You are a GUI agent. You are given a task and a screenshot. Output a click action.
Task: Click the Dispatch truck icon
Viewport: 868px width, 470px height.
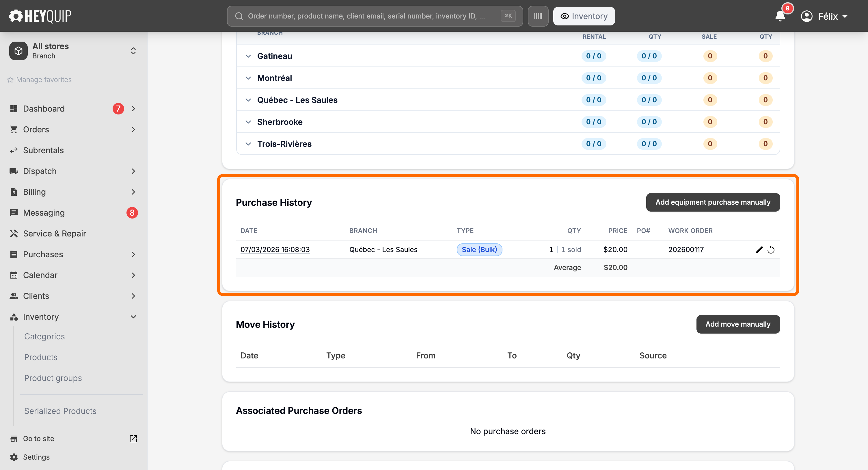click(x=14, y=171)
